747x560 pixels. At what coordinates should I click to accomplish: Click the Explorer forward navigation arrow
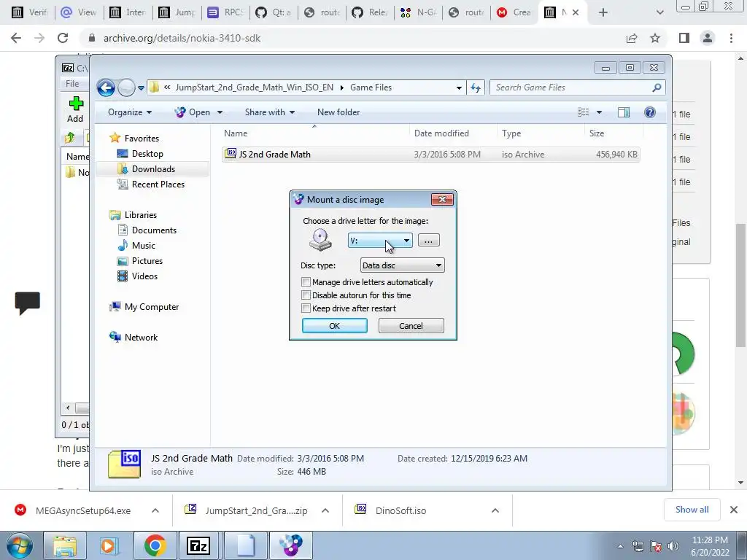coord(126,87)
